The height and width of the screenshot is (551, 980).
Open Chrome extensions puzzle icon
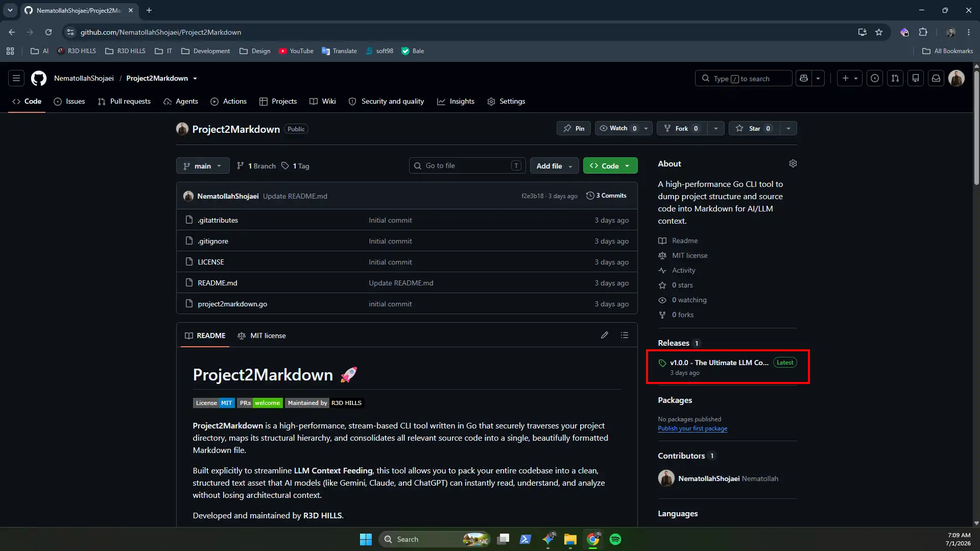(923, 32)
